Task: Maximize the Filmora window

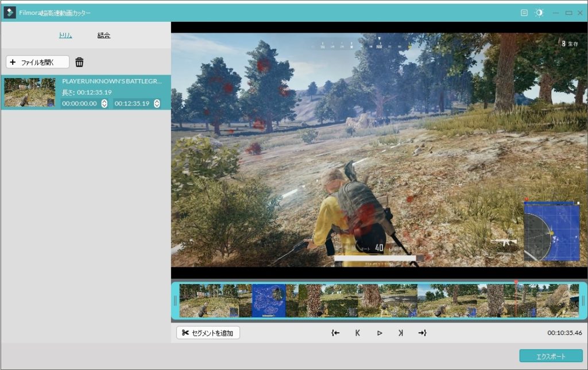Action: 569,13
